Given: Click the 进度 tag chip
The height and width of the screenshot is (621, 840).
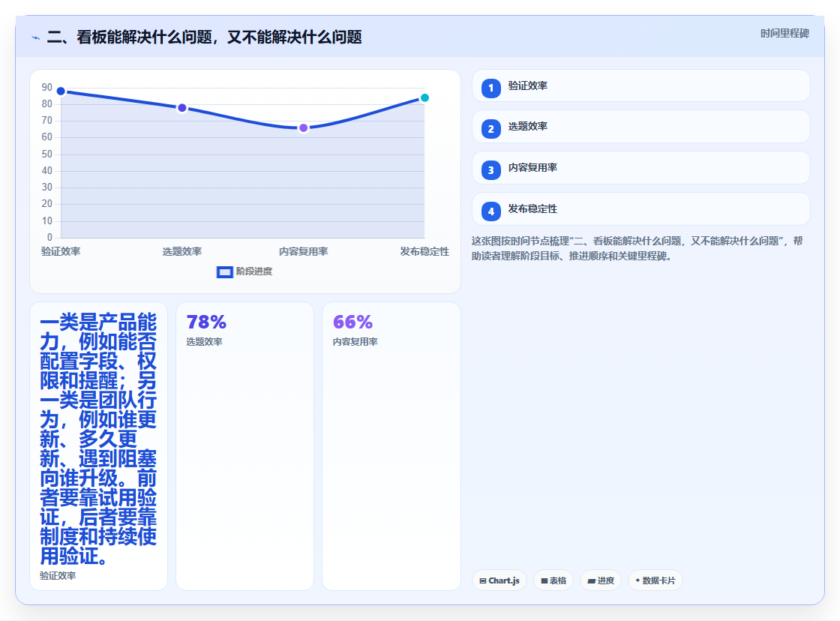Looking at the screenshot, I should 601,580.
